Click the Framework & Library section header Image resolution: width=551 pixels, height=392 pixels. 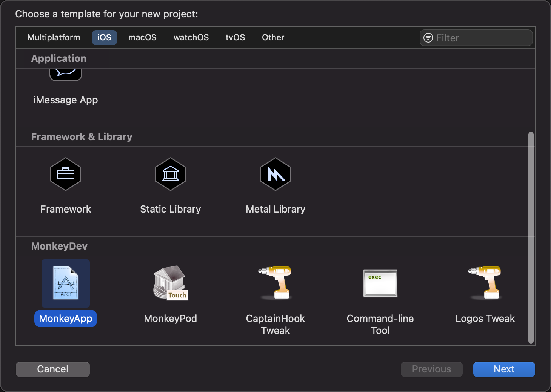(x=82, y=137)
